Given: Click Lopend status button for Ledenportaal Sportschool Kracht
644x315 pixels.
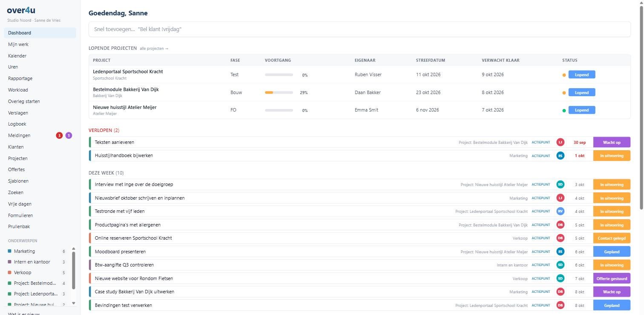Looking at the screenshot, I should coord(582,74).
